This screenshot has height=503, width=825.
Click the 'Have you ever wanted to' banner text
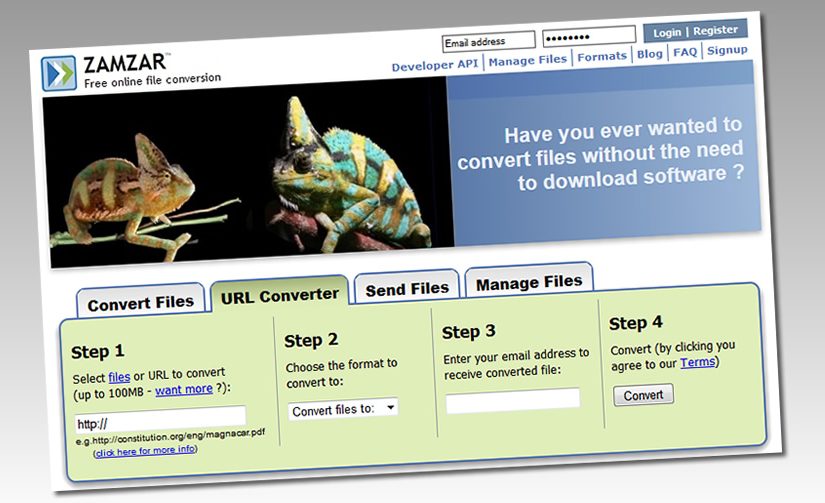[623, 129]
